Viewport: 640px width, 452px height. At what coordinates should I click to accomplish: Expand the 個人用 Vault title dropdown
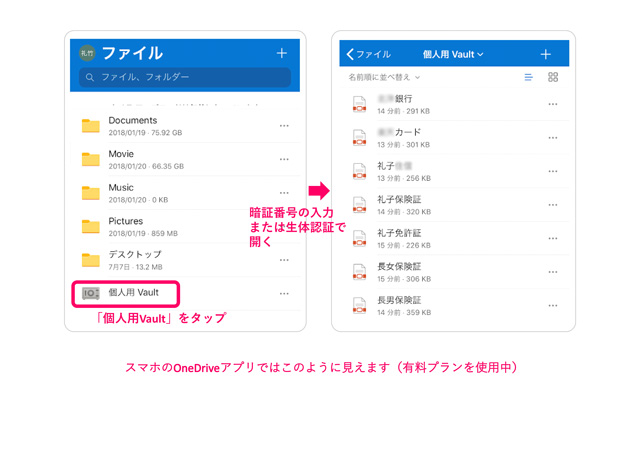click(x=453, y=54)
